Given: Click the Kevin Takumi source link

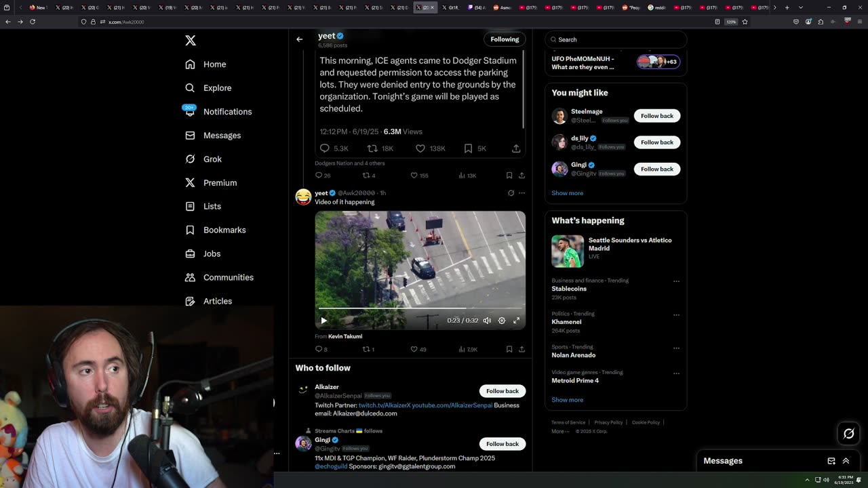Looking at the screenshot, I should click(345, 336).
